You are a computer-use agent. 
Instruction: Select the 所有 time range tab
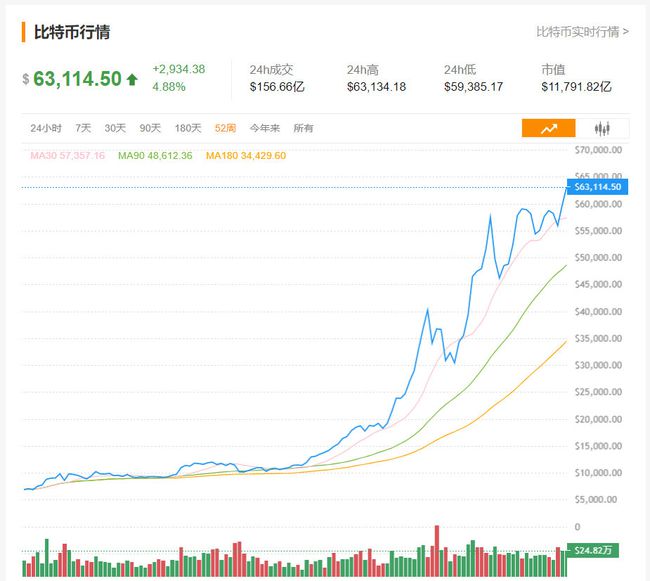tap(303, 128)
